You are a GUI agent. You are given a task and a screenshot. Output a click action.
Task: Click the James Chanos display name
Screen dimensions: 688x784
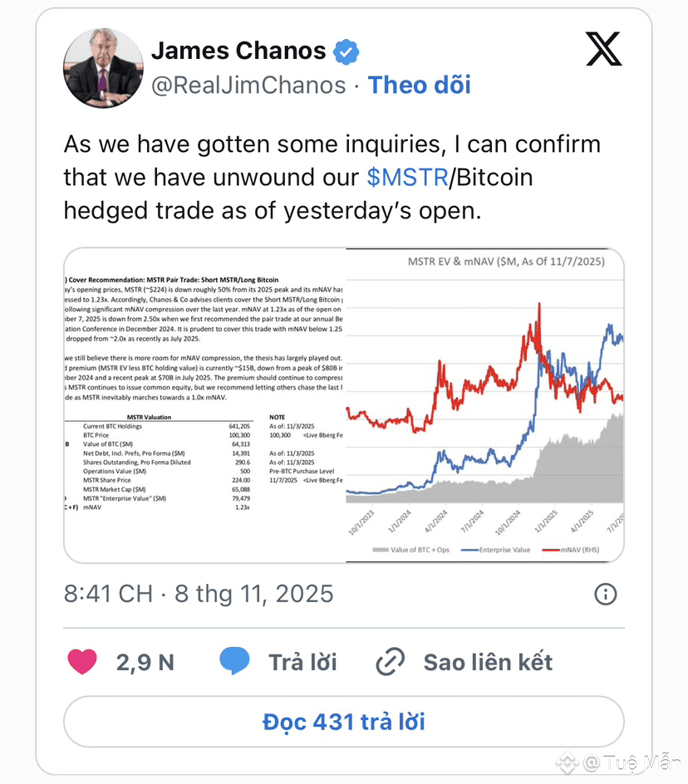coord(238,51)
